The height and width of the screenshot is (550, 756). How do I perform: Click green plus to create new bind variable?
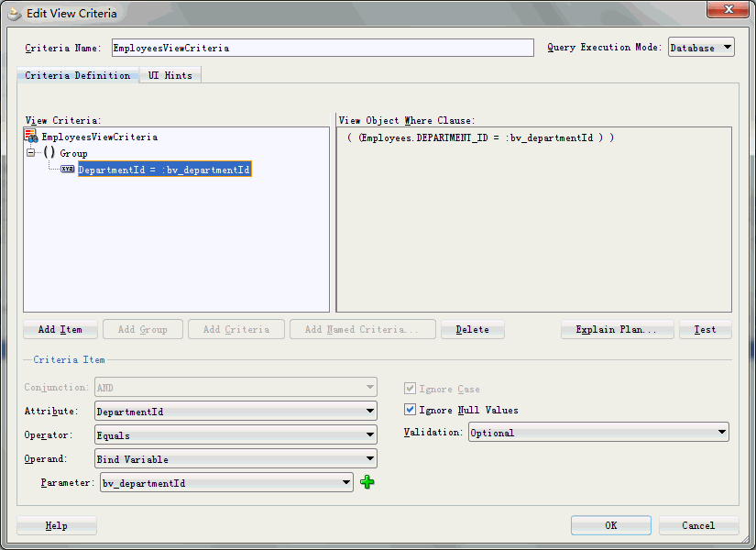(x=367, y=481)
